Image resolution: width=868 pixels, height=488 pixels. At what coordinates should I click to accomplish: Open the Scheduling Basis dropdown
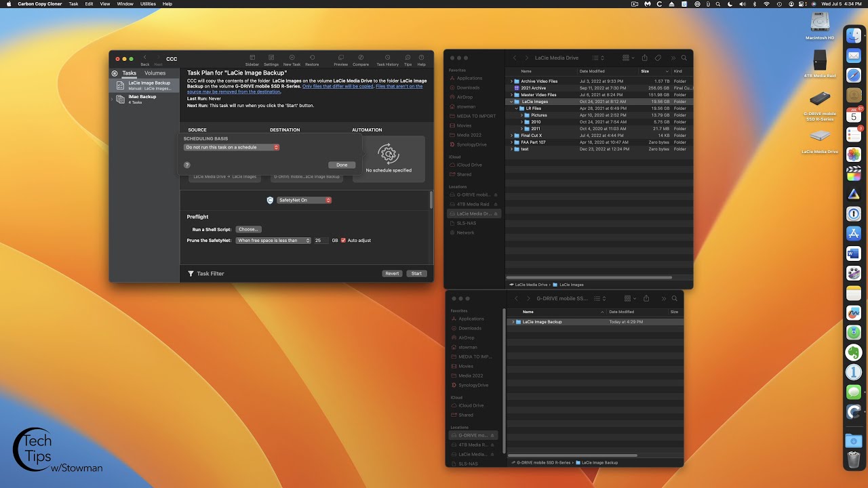click(x=231, y=147)
